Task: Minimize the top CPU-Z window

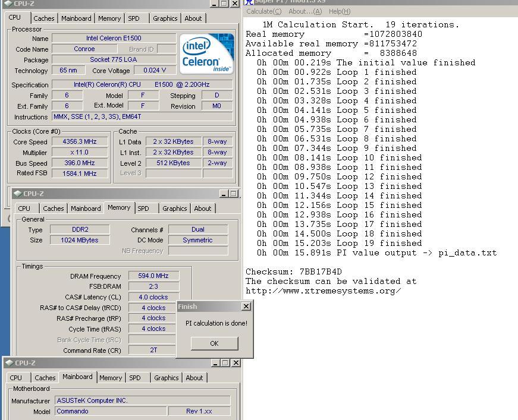Action: click(x=214, y=4)
